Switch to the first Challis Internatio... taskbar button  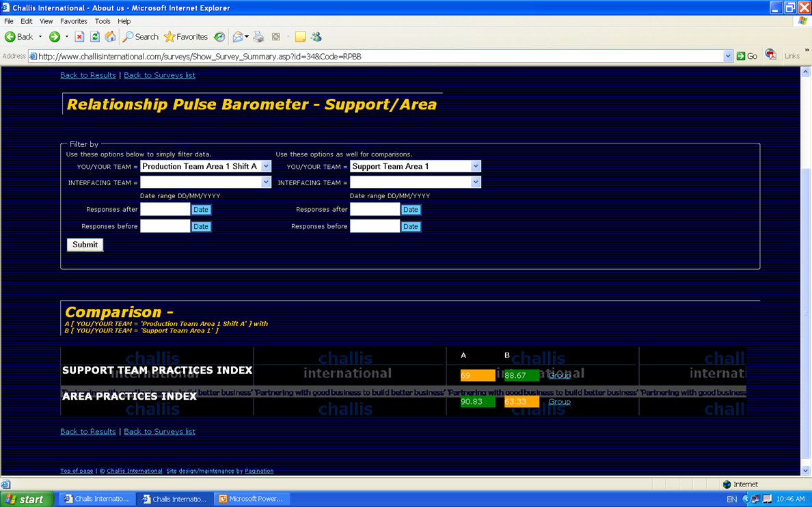[x=97, y=499]
